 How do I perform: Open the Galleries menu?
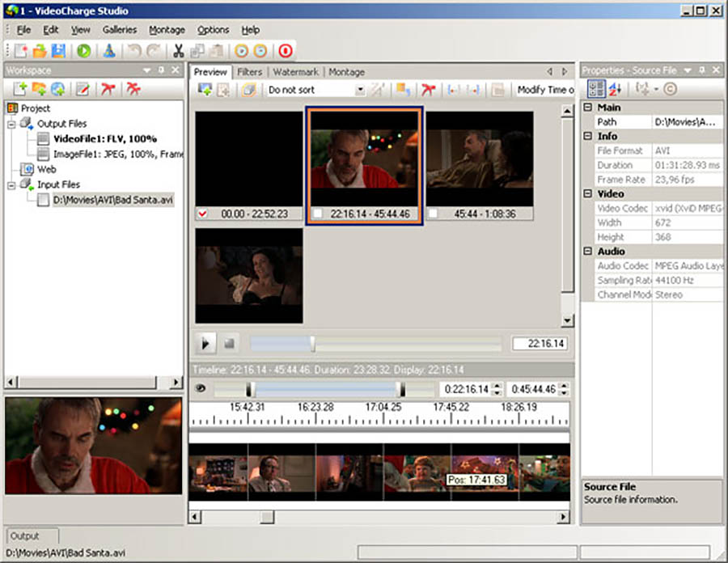(x=120, y=30)
